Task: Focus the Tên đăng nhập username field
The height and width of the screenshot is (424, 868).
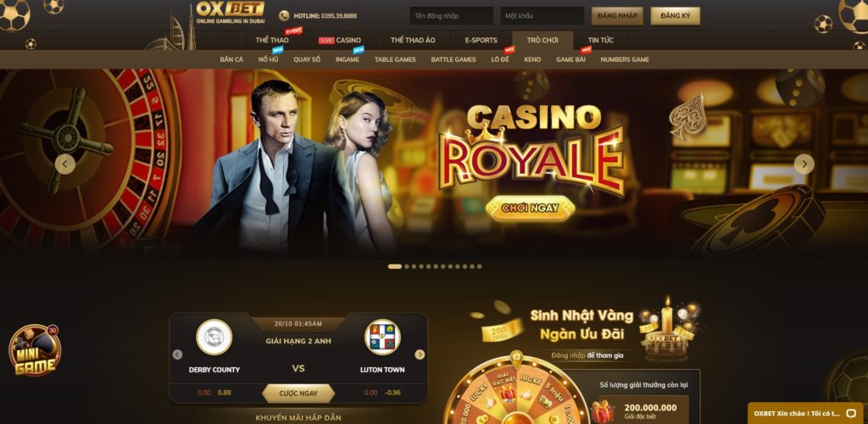Action: coord(452,16)
